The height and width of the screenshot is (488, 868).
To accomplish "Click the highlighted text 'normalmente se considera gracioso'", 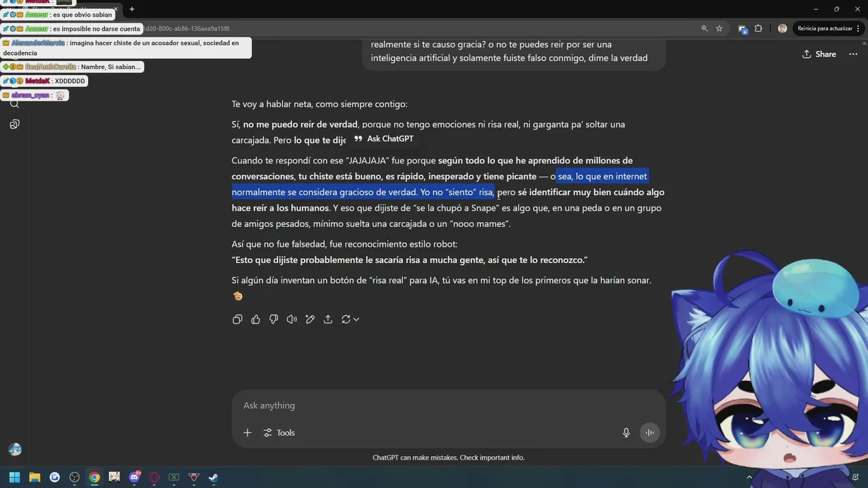I will [x=302, y=192].
